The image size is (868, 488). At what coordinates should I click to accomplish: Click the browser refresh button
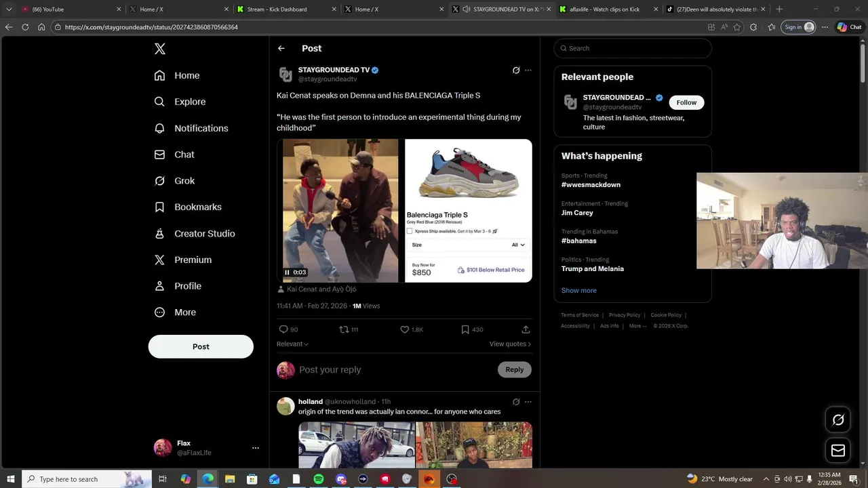click(x=25, y=27)
